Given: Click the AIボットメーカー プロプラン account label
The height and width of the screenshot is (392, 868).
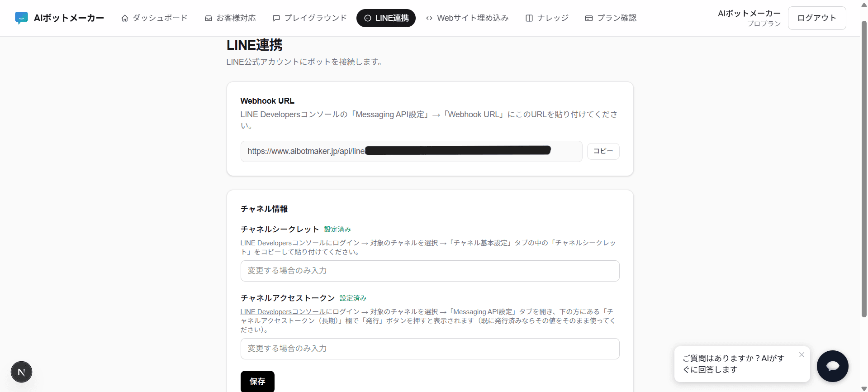Looking at the screenshot, I should pyautogui.click(x=749, y=18).
